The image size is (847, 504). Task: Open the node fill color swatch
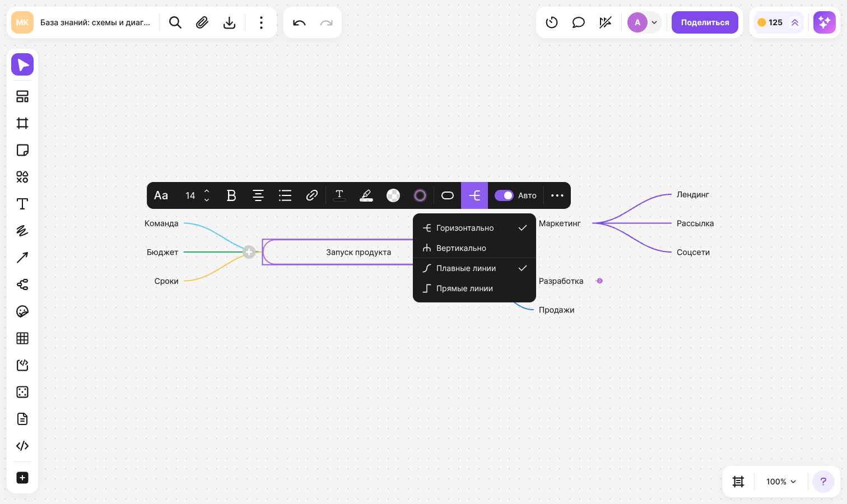click(x=393, y=195)
